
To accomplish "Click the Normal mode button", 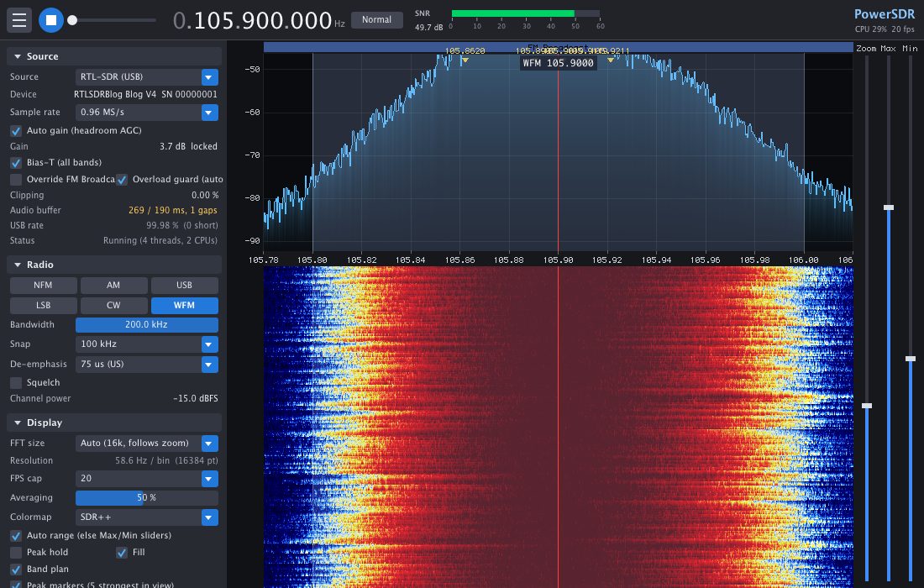I will pos(376,19).
